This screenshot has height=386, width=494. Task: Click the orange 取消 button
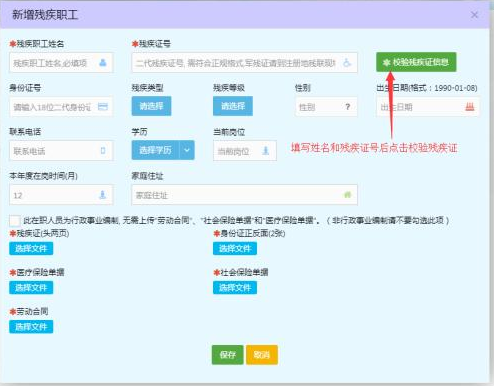pyautogui.click(x=262, y=355)
